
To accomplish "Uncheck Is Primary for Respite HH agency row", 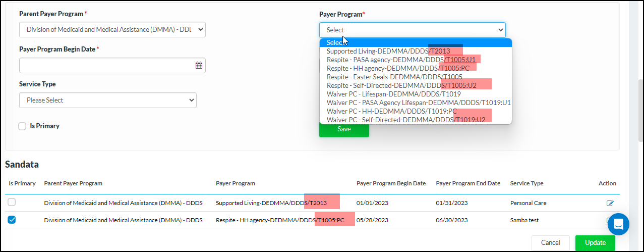I will (x=12, y=220).
